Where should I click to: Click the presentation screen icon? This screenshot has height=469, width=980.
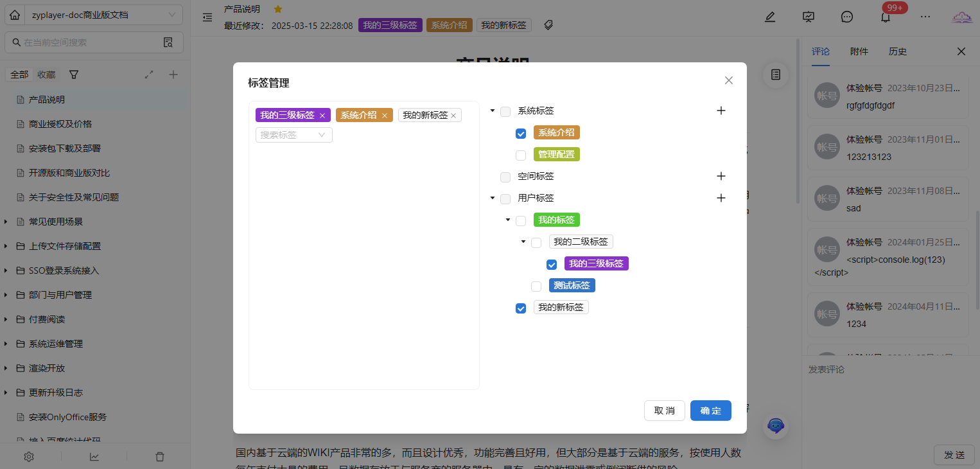point(809,17)
